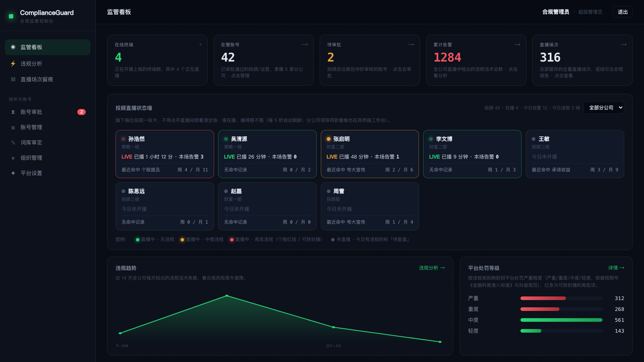Click the ComplianceGuard green logo icon
This screenshot has height=362, width=644.
pos(11,16)
